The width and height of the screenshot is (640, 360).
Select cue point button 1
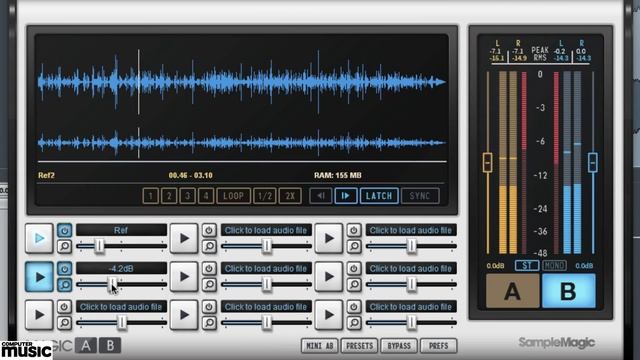(x=151, y=196)
